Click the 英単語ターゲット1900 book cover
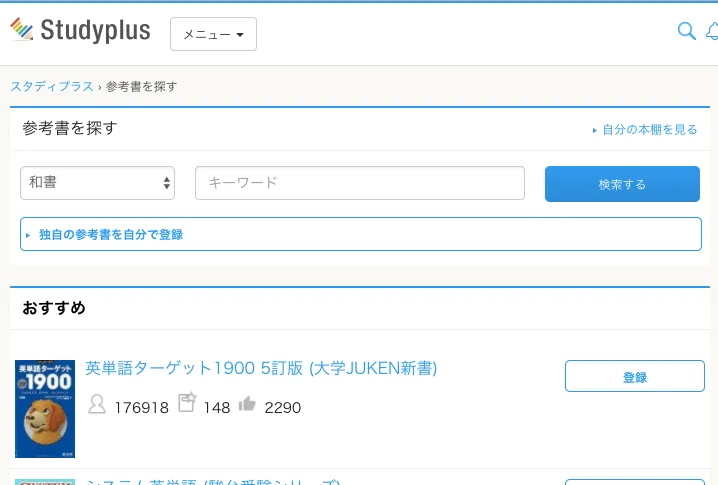The width and height of the screenshot is (718, 485). tap(45, 409)
